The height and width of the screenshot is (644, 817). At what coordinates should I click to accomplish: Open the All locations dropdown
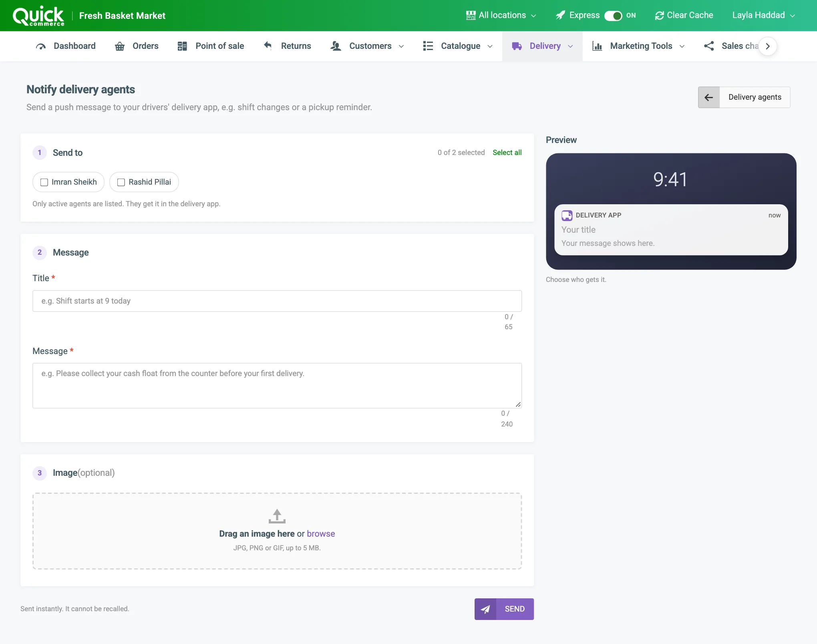[x=501, y=15]
